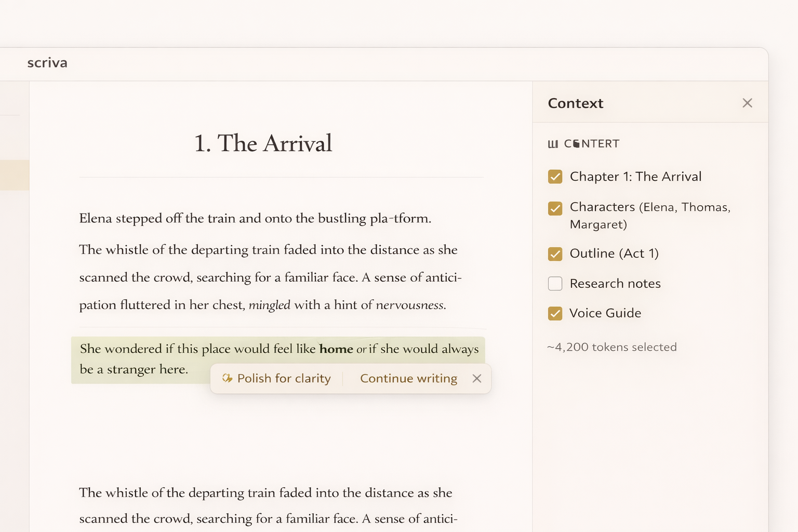
Task: Close the Context panel
Action: (747, 103)
